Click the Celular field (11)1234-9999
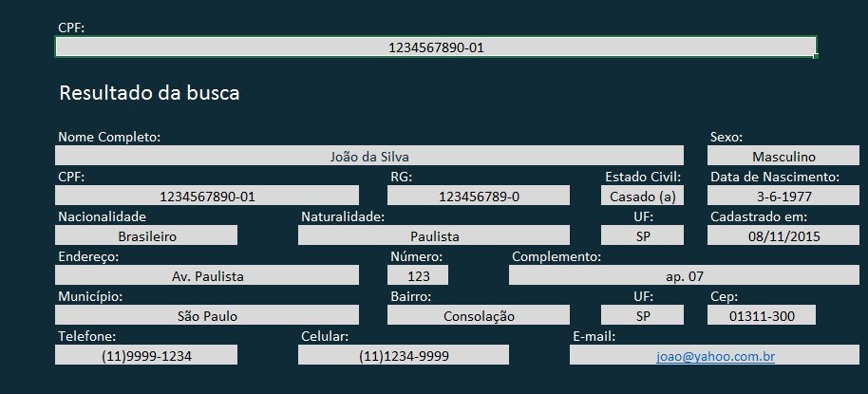Viewport: 868px width, 394px height. (x=404, y=355)
